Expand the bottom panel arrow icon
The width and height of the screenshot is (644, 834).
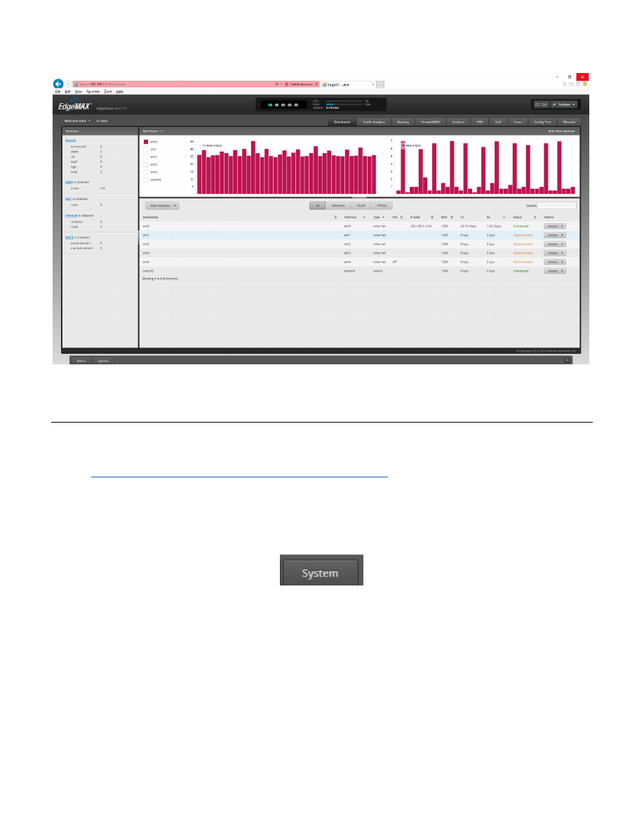click(568, 360)
